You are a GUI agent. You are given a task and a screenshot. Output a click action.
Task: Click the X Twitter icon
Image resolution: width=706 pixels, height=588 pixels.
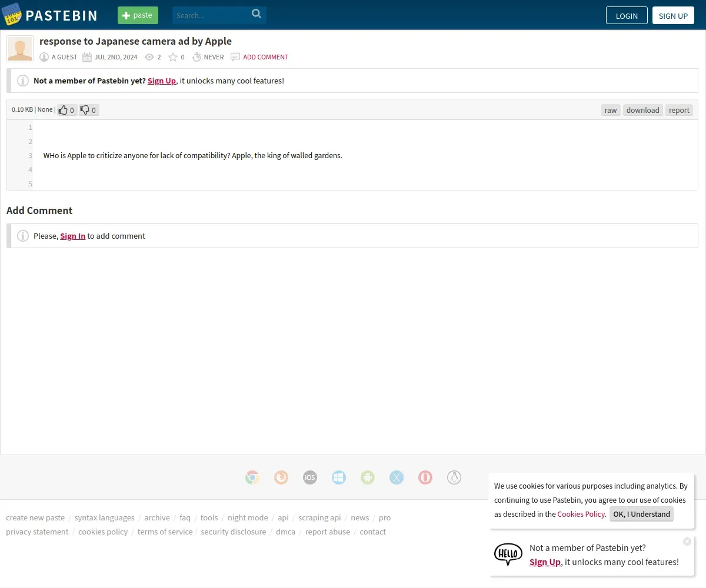pyautogui.click(x=397, y=477)
